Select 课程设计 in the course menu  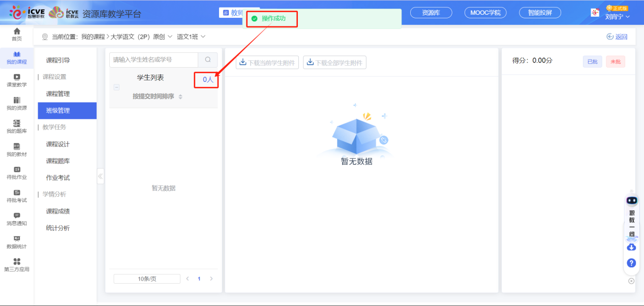pyautogui.click(x=58, y=144)
